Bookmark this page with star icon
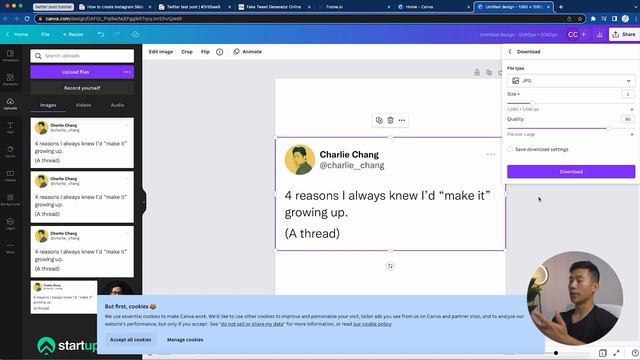Screen dimensions: 640x360 580,19
